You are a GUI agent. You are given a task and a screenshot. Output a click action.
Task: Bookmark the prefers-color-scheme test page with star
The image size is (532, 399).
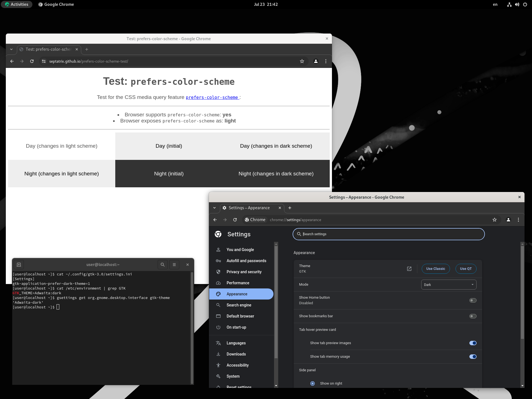302,61
